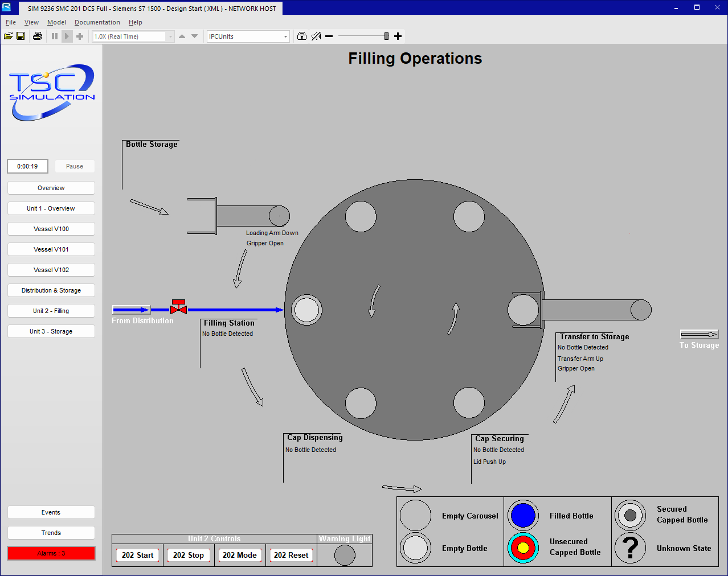This screenshot has width=728, height=576.
Task: Expand the IPCUnits units dropdown
Action: point(285,36)
